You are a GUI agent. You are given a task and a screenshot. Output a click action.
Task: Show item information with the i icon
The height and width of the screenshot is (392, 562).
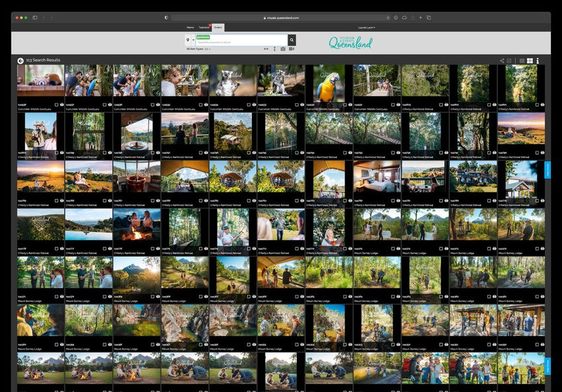pyautogui.click(x=538, y=61)
